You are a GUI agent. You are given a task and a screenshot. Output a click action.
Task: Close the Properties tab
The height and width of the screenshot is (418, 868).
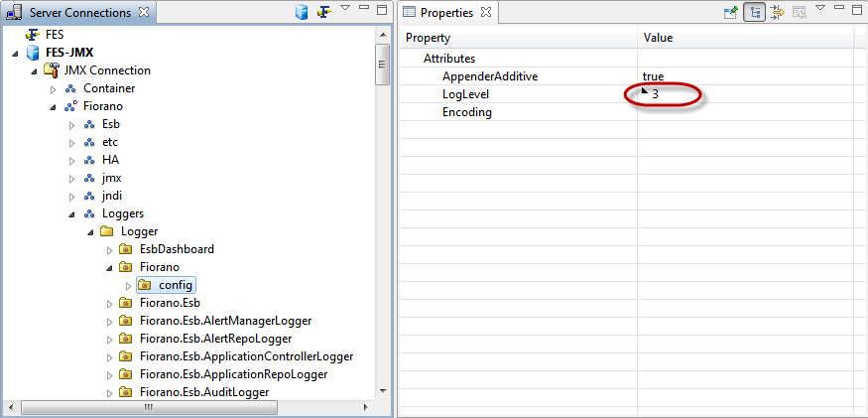pos(485,13)
